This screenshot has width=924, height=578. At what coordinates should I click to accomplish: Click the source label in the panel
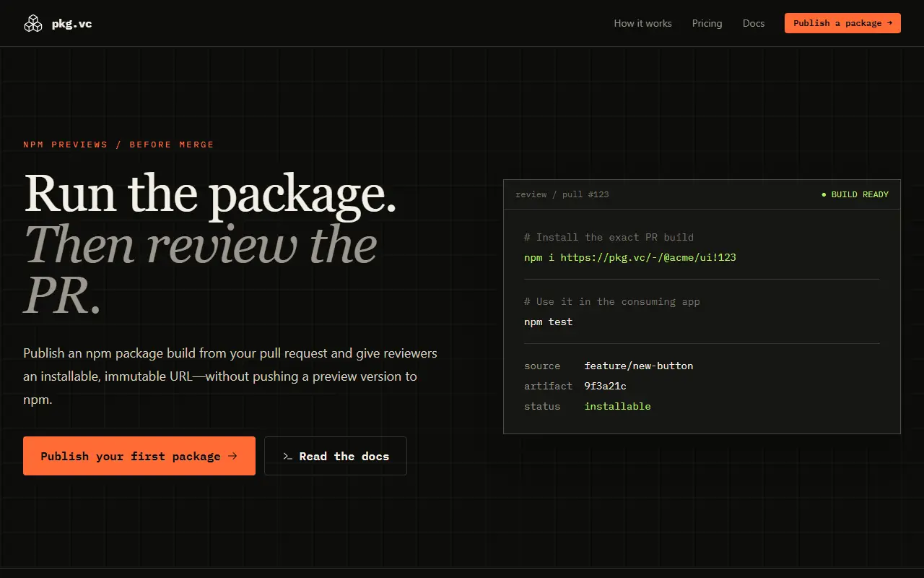coord(542,366)
